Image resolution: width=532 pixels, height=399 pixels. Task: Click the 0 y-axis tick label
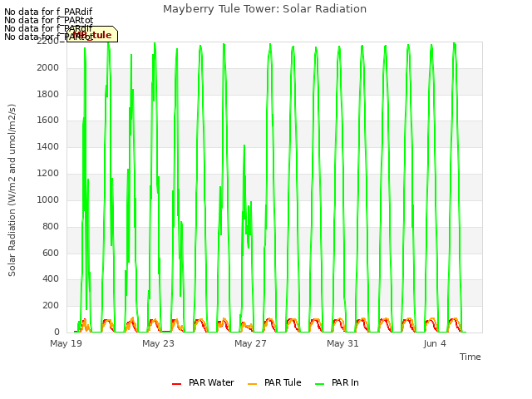57,332
